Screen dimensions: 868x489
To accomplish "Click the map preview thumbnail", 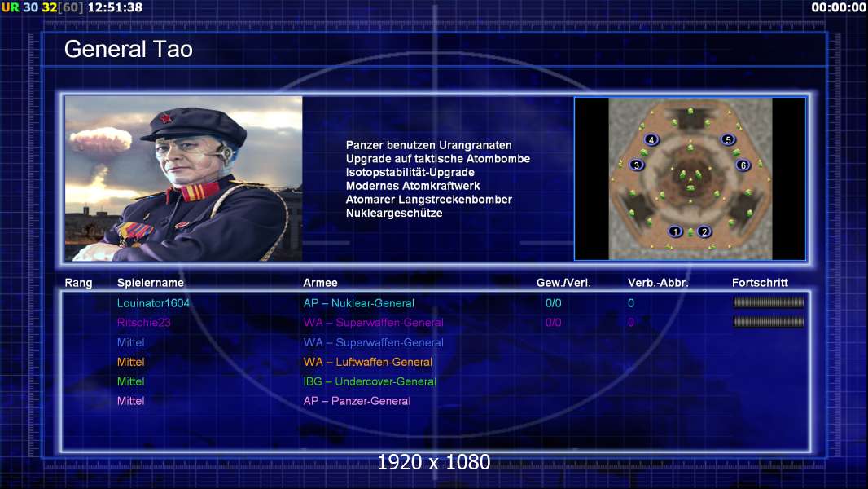I will [690, 178].
